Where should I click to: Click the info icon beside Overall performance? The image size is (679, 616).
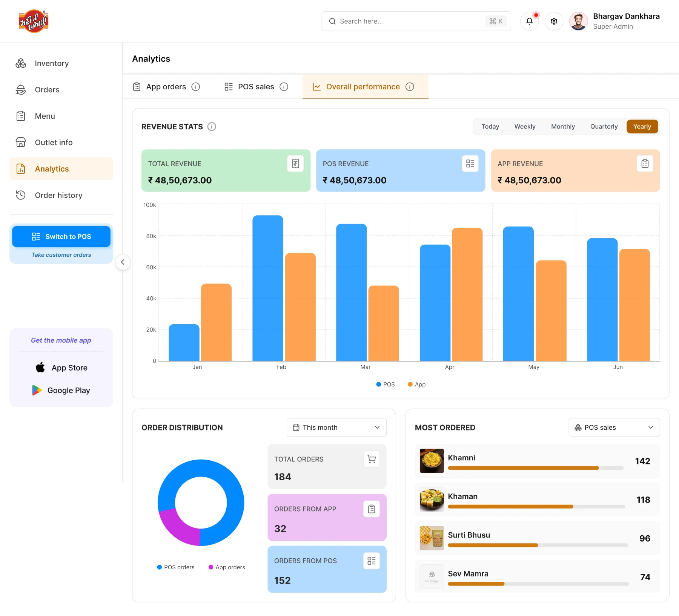(410, 87)
